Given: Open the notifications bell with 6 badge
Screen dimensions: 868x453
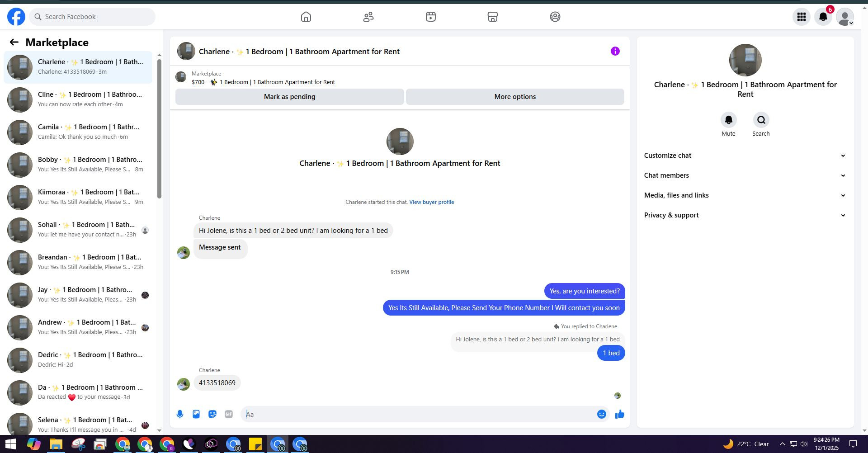Looking at the screenshot, I should (x=823, y=17).
